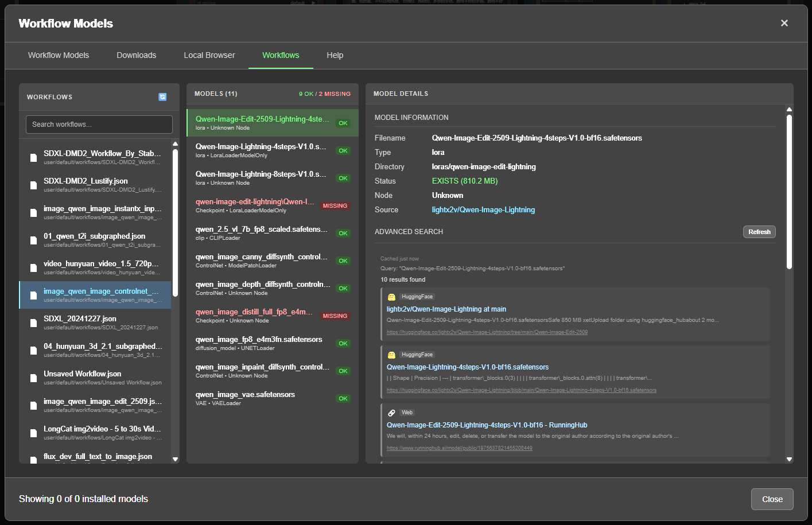The height and width of the screenshot is (525, 812).
Task: Click the file icon beside Unsaved Workflow.json
Action: [33, 378]
